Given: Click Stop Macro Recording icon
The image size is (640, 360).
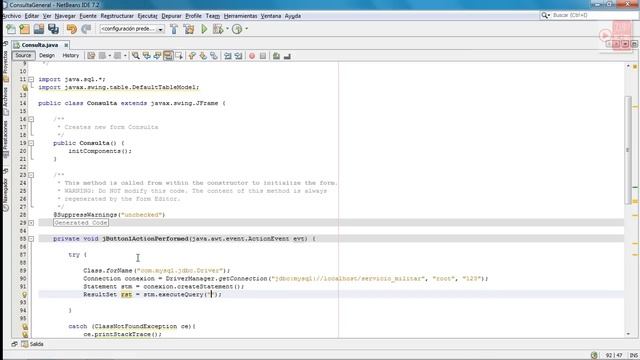Looking at the screenshot, I should tap(263, 56).
